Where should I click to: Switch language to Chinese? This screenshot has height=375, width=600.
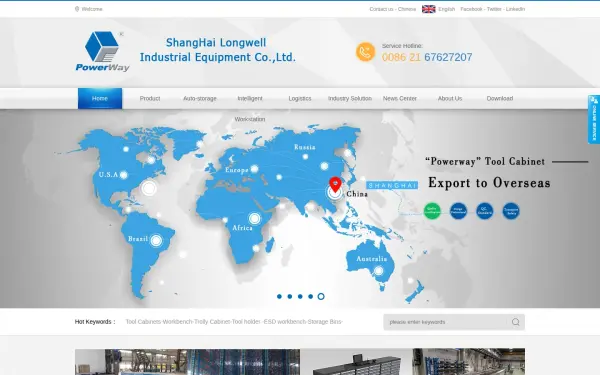tap(407, 9)
